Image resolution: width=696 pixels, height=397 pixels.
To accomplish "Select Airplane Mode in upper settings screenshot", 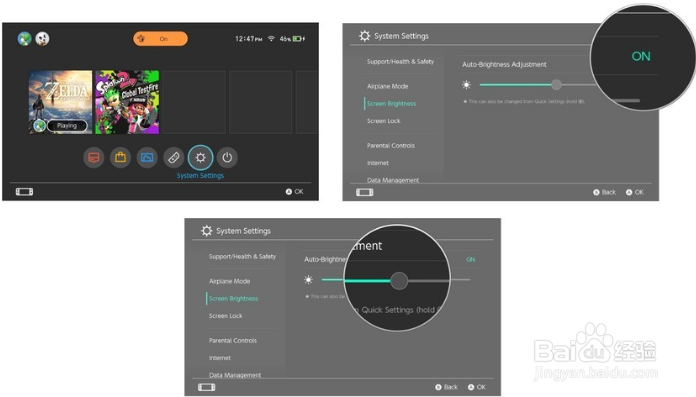I will 388,86.
